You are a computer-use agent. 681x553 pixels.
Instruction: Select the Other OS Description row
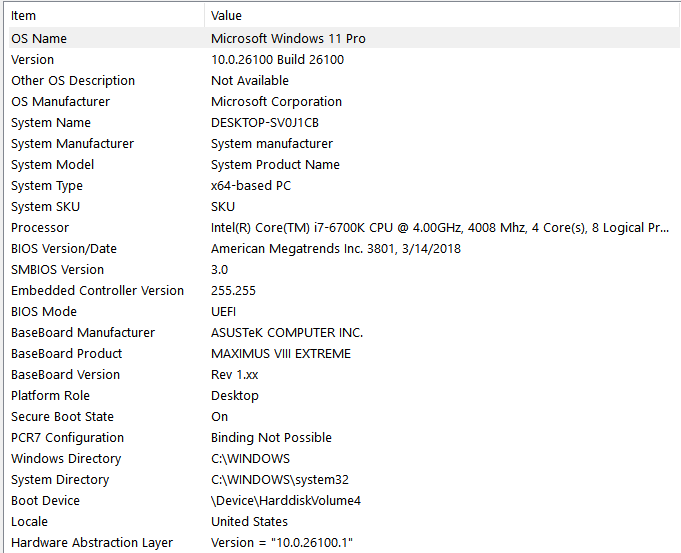(344, 80)
